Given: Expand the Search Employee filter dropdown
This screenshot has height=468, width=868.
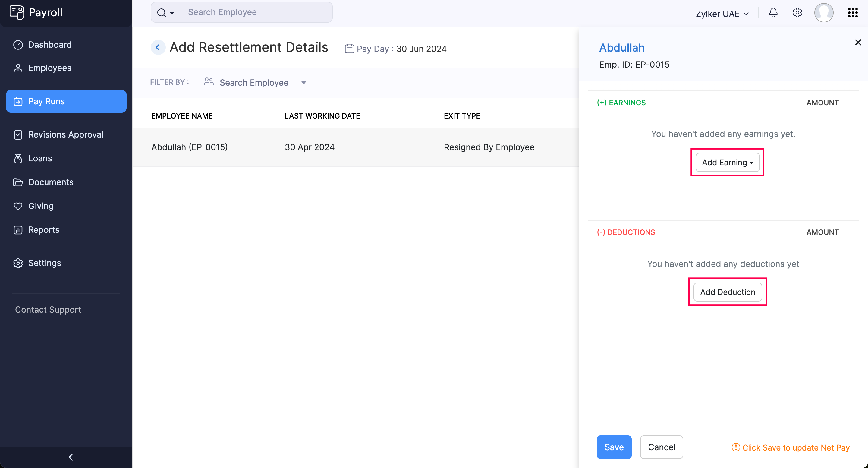Looking at the screenshot, I should point(303,82).
